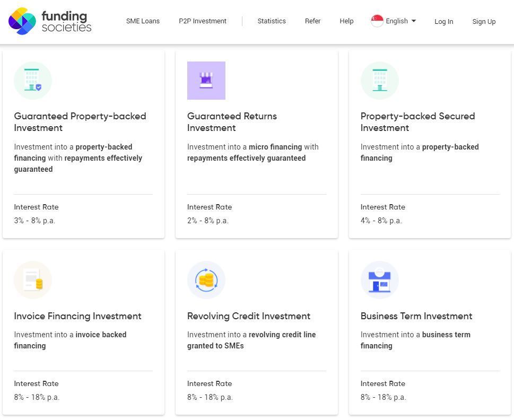
Task: Click the Invoice Financing document coins icon
Action: pyautogui.click(x=33, y=280)
